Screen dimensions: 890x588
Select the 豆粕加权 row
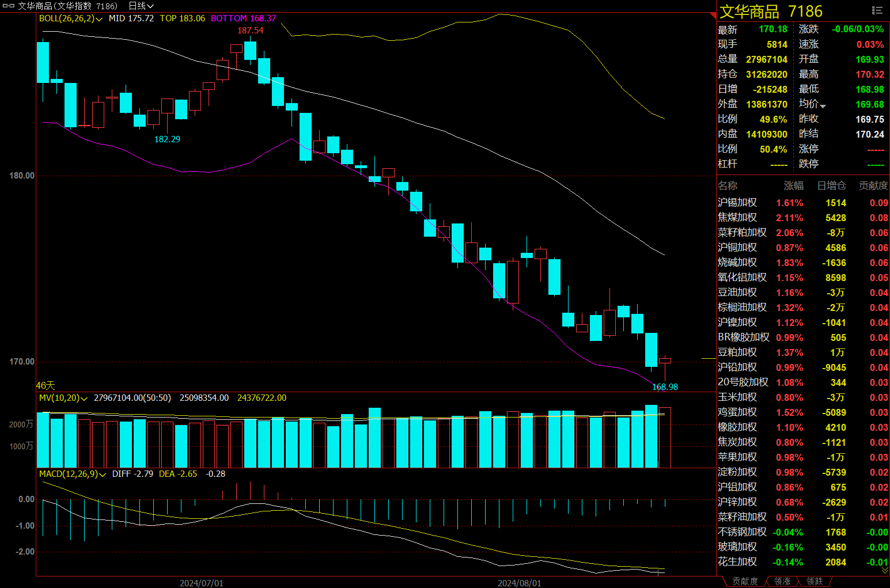pos(803,352)
